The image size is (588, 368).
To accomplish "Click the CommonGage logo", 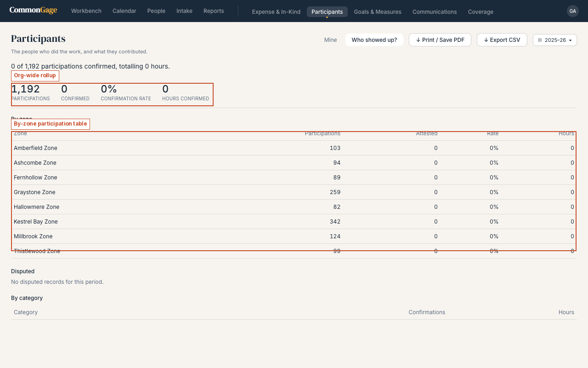I will click(x=33, y=11).
